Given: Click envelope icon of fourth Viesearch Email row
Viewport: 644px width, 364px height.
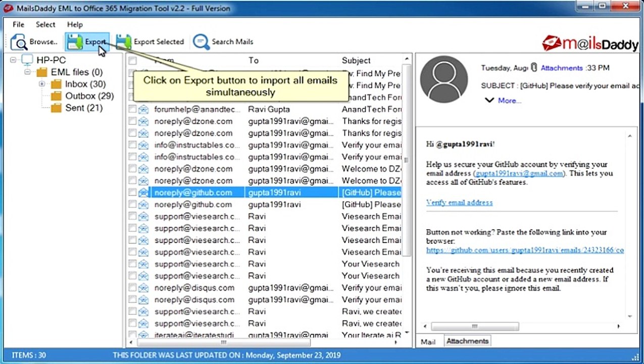Looking at the screenshot, I should 143,252.
